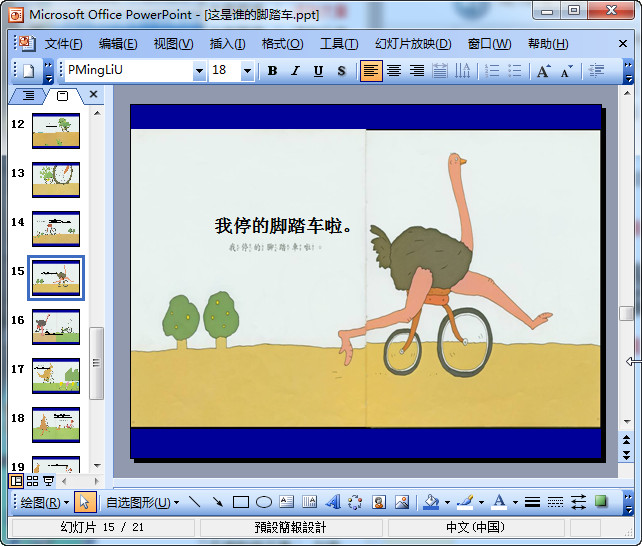Open the 格式(O) menu
The image size is (642, 546).
pyautogui.click(x=283, y=44)
